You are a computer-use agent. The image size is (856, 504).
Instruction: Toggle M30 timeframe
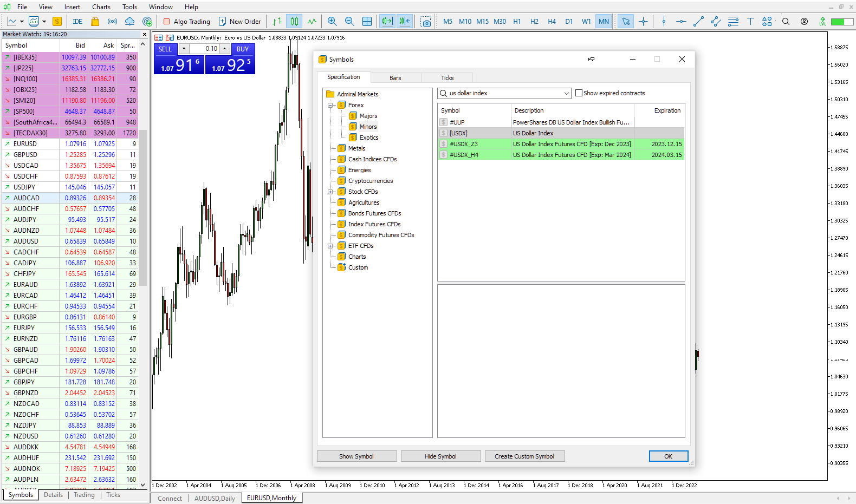(x=500, y=22)
